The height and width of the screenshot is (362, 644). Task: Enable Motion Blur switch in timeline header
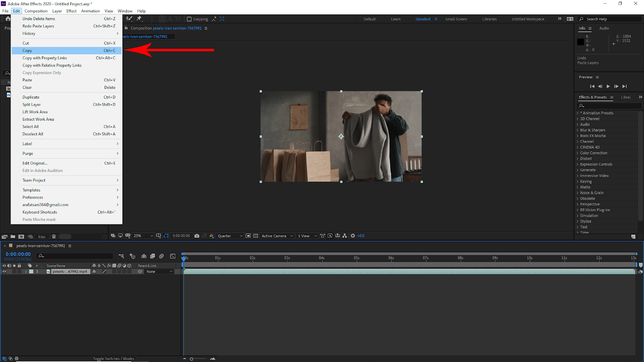[x=161, y=256]
